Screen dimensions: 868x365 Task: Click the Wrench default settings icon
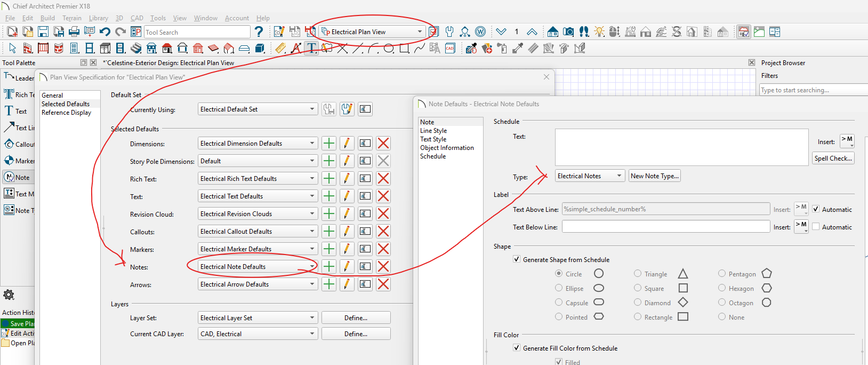tap(449, 32)
